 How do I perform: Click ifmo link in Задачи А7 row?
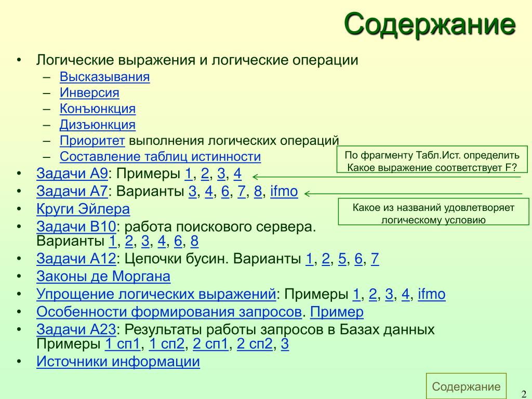click(x=284, y=191)
